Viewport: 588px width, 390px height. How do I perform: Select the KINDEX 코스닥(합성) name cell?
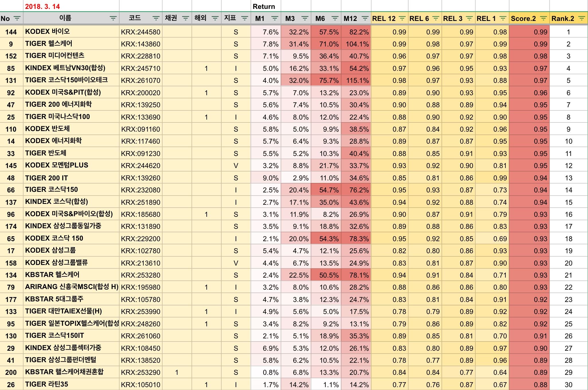point(71,202)
